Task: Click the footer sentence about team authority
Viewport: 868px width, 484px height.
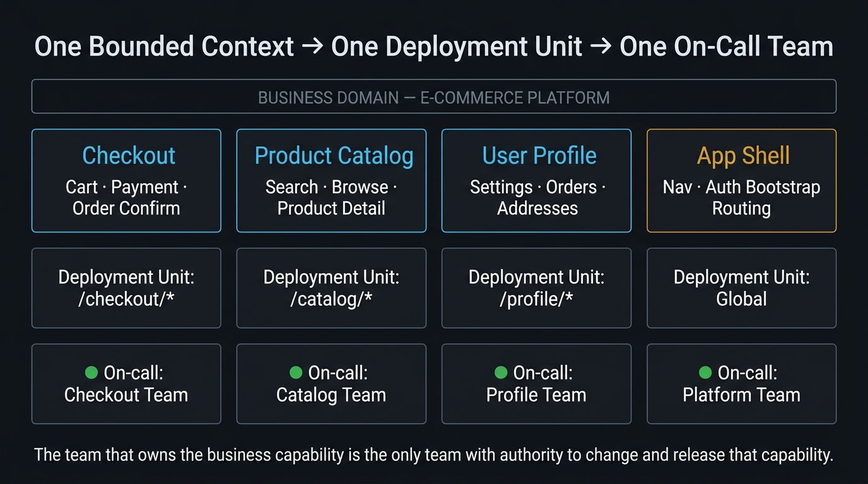Action: (x=434, y=454)
